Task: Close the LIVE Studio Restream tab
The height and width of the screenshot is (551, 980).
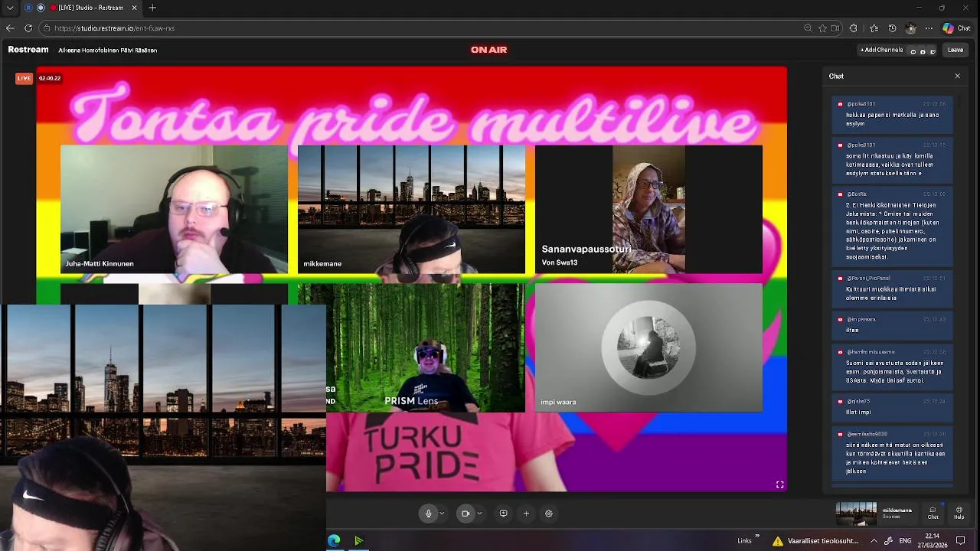Action: click(x=135, y=8)
